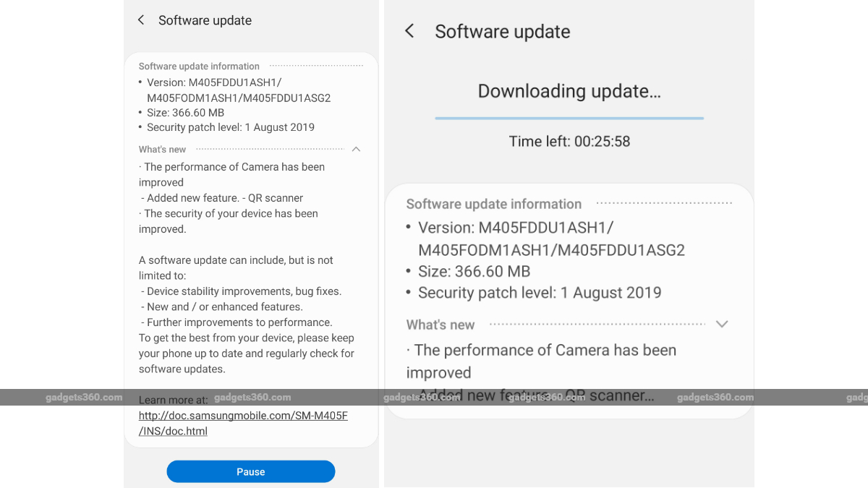Click the right 'What's new' label
This screenshot has height=488, width=868.
coord(441,325)
